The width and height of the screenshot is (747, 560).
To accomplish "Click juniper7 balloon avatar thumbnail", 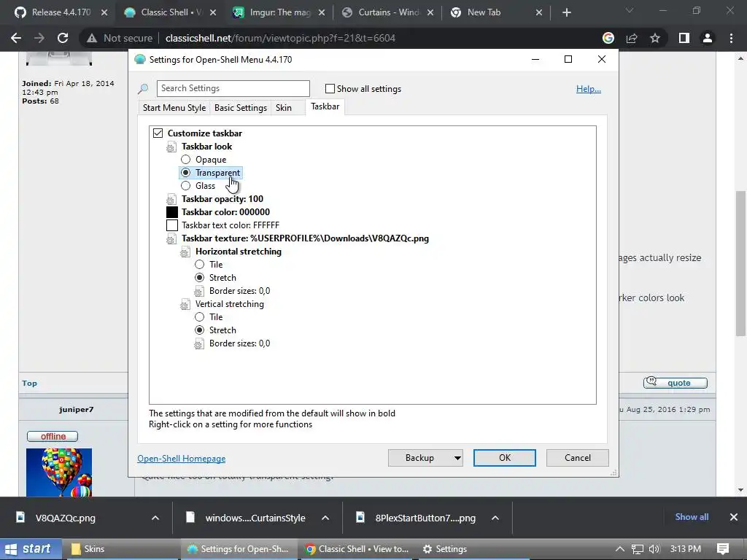I will tap(59, 472).
